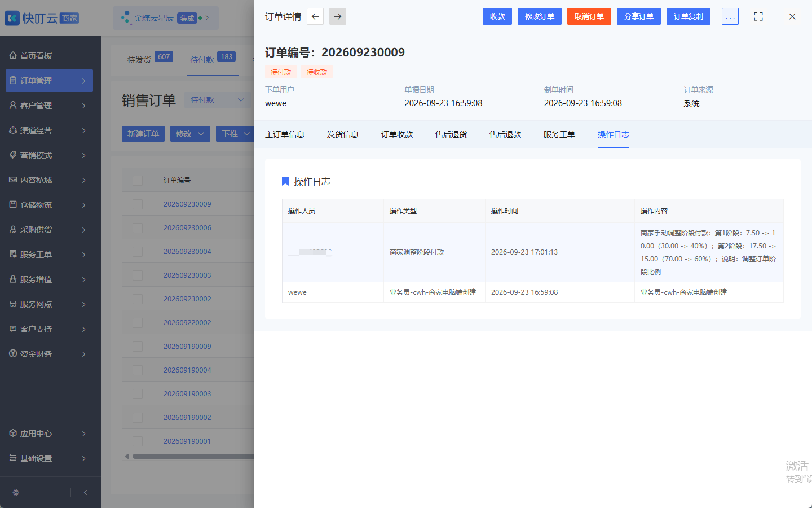Screen dimensions: 812x508
Task: Click the 首页看板 home icon
Action: pos(13,55)
